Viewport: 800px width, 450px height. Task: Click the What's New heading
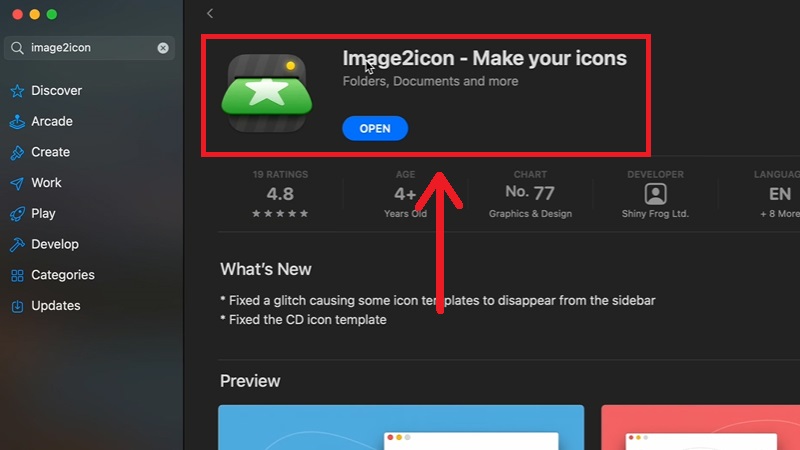[x=266, y=269]
